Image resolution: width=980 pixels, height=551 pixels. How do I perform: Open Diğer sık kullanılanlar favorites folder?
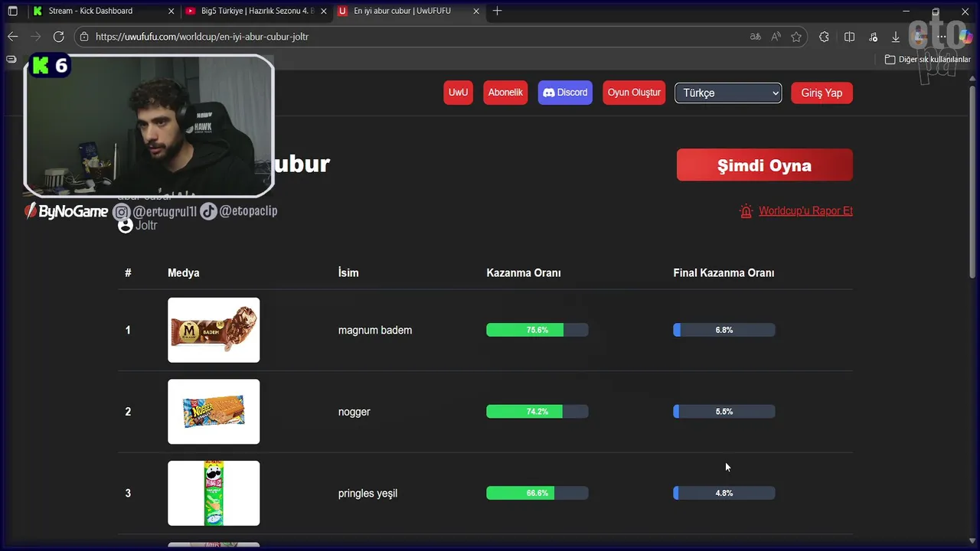(927, 59)
